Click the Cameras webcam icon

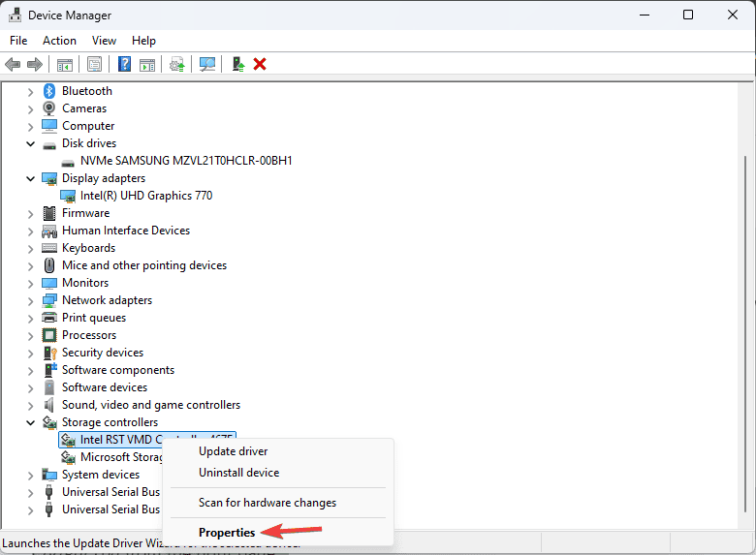tap(49, 108)
